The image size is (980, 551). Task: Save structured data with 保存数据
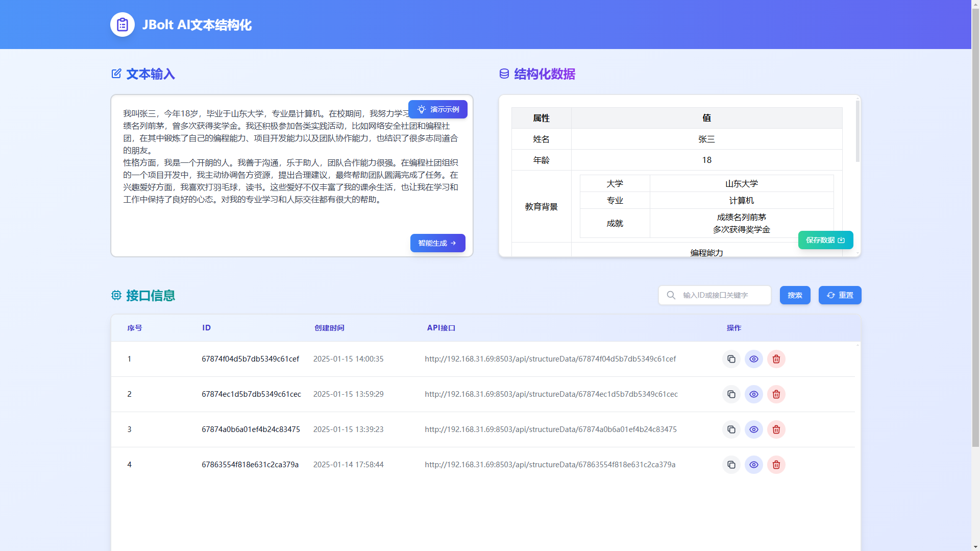[825, 240]
